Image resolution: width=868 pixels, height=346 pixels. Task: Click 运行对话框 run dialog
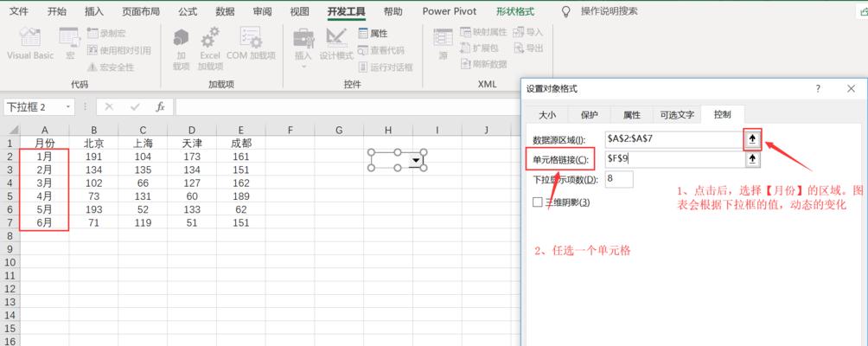(386, 67)
